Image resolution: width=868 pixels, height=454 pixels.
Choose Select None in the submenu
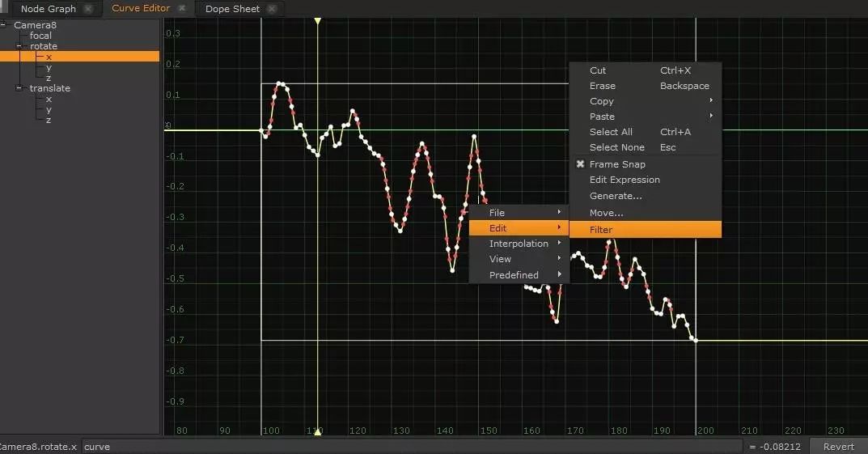pyautogui.click(x=646, y=147)
